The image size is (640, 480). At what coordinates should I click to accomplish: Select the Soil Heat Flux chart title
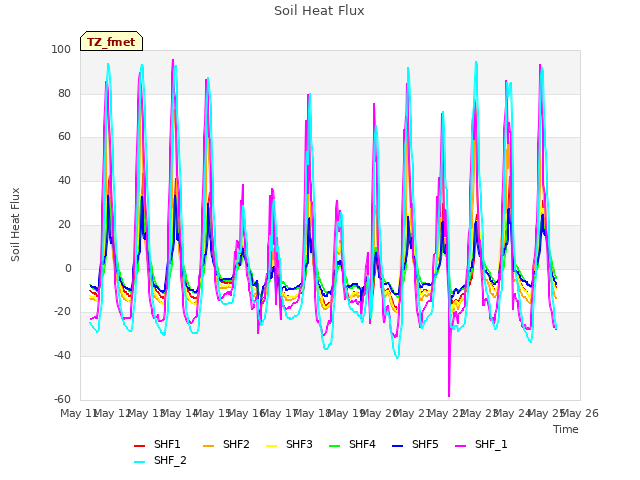pyautogui.click(x=319, y=11)
